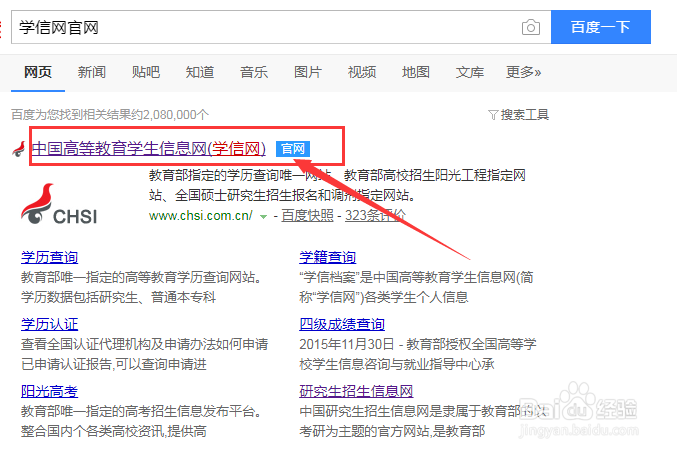Image resolution: width=677 pixels, height=454 pixels.
Task: Open the 学历查询 sublink
Action: click(x=50, y=257)
